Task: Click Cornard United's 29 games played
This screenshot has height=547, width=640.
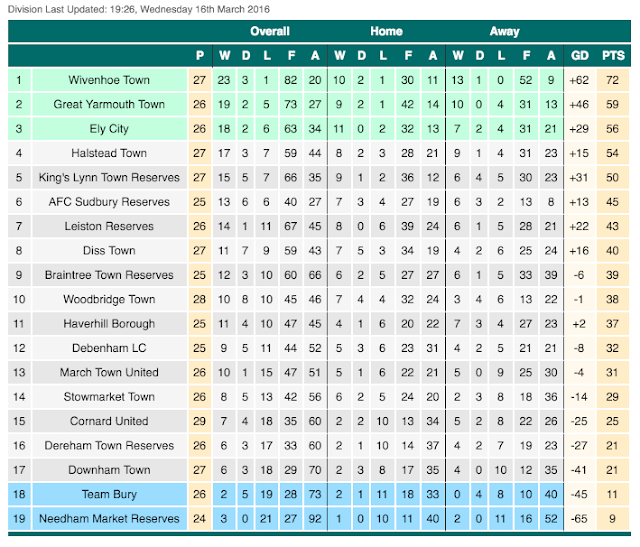Action: tap(200, 421)
